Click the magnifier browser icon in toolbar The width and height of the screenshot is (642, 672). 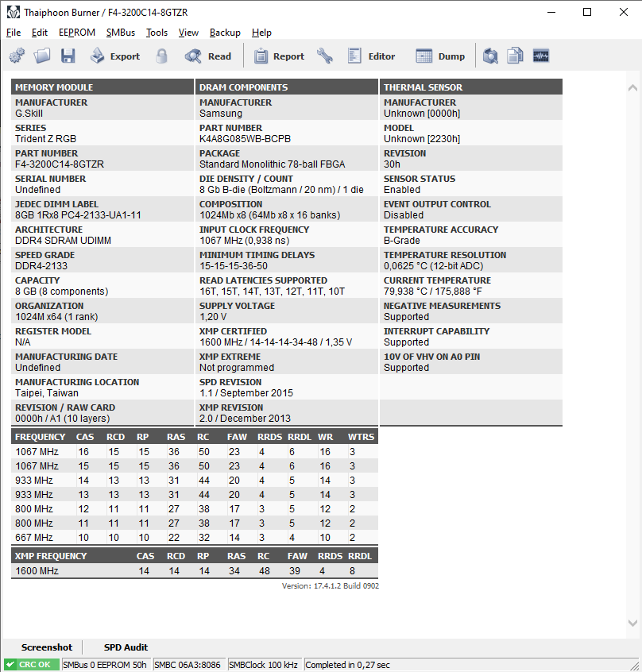[x=490, y=56]
